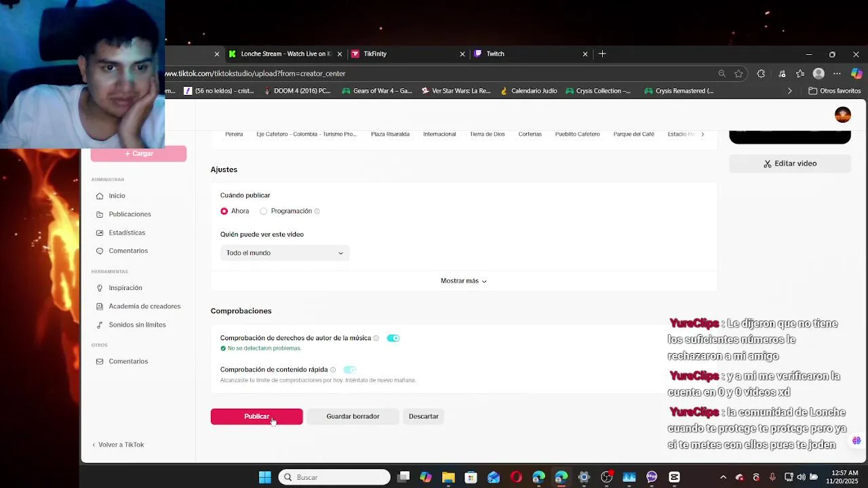Click Volver a TikTok link

click(x=118, y=445)
